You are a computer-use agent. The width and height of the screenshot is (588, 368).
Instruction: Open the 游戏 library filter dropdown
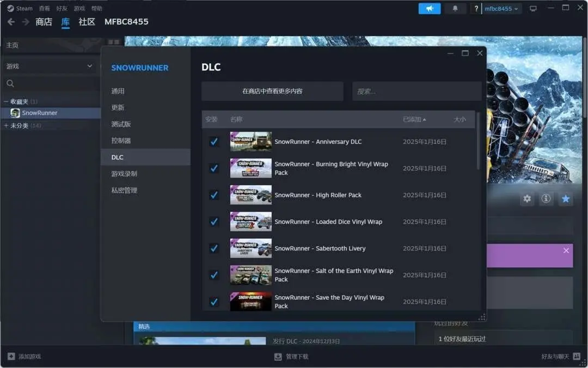[x=49, y=66]
